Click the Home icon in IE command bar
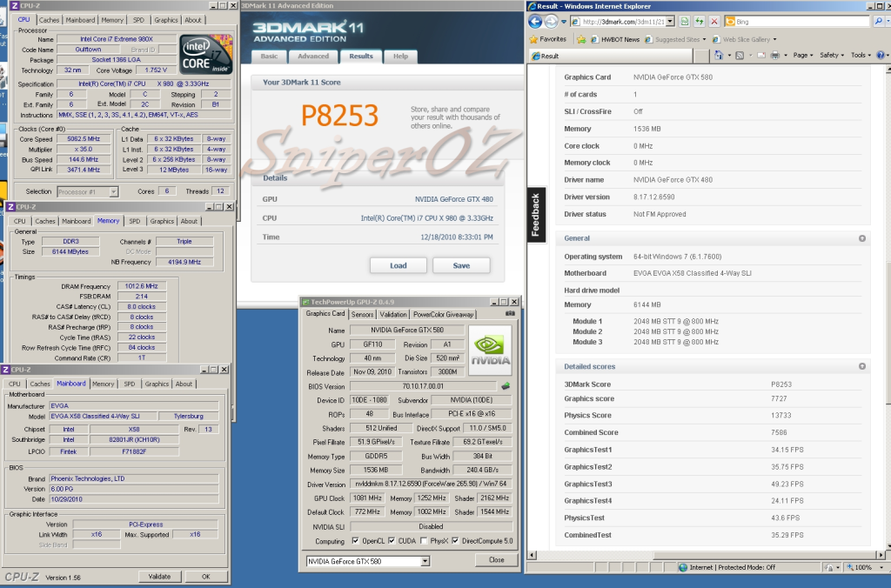 [720, 55]
